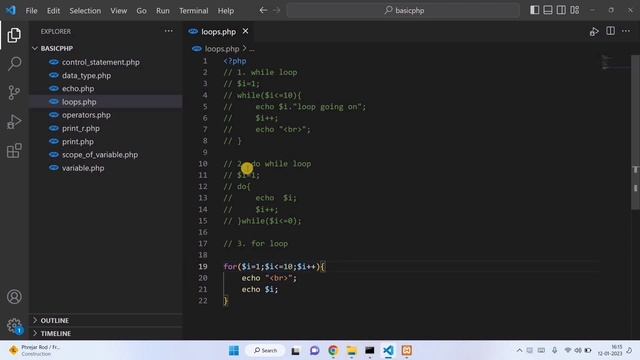The image size is (640, 360).
Task: Click the editor minimap
Action: tap(614, 62)
